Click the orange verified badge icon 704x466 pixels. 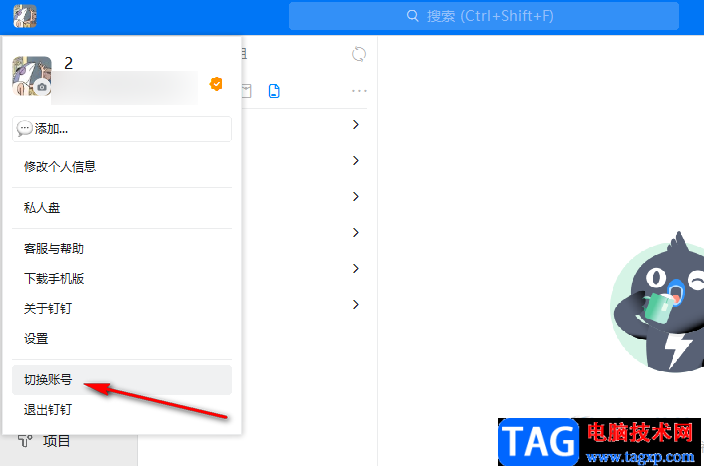point(216,84)
